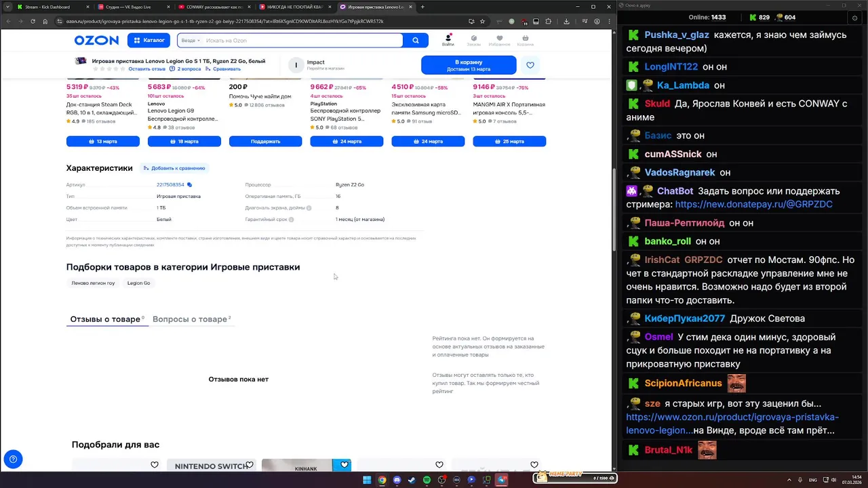This screenshot has width=868, height=488.
Task: Show info icon next to Диагональ экрана
Action: 309,208
